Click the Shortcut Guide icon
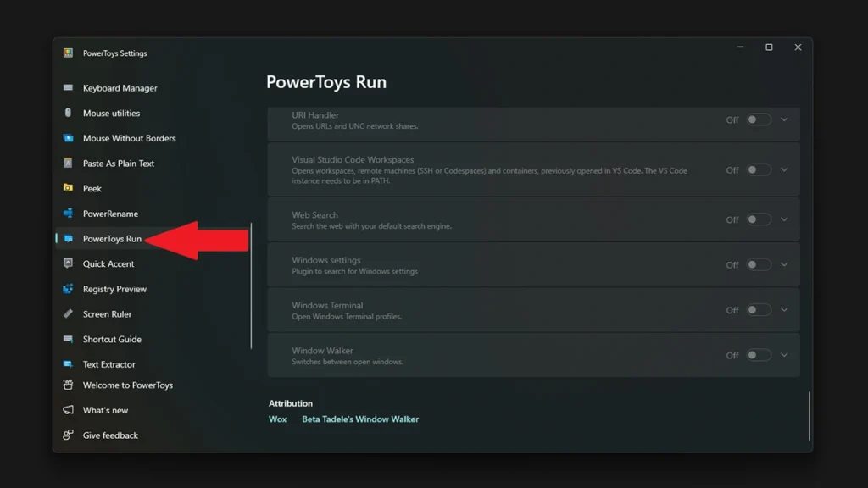Screen dimensions: 868x488 pyautogui.click(x=68, y=339)
